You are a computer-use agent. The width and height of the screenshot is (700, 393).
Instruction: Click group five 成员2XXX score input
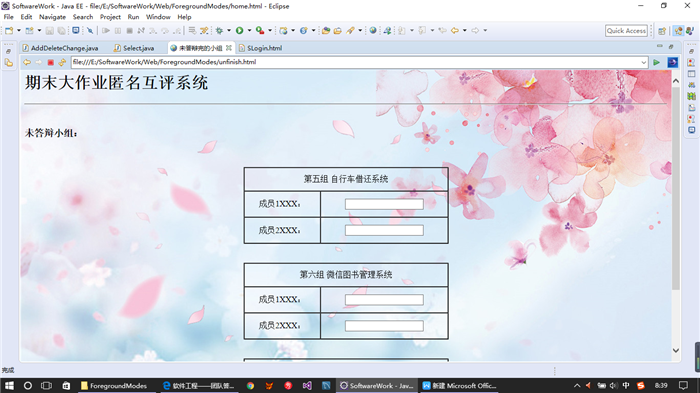click(x=384, y=230)
